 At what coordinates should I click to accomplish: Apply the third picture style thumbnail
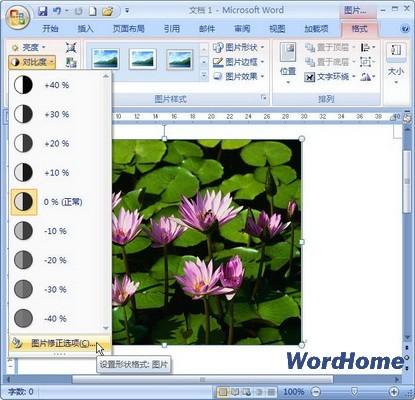179,59
